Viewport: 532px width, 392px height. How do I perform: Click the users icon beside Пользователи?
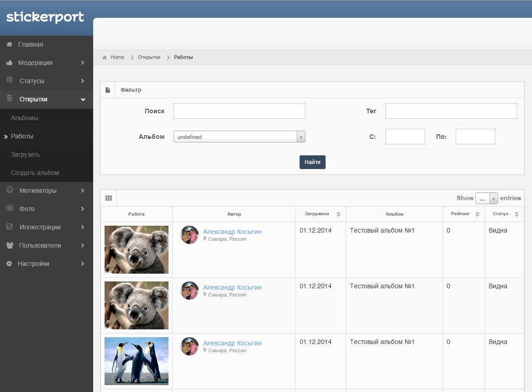coord(10,245)
